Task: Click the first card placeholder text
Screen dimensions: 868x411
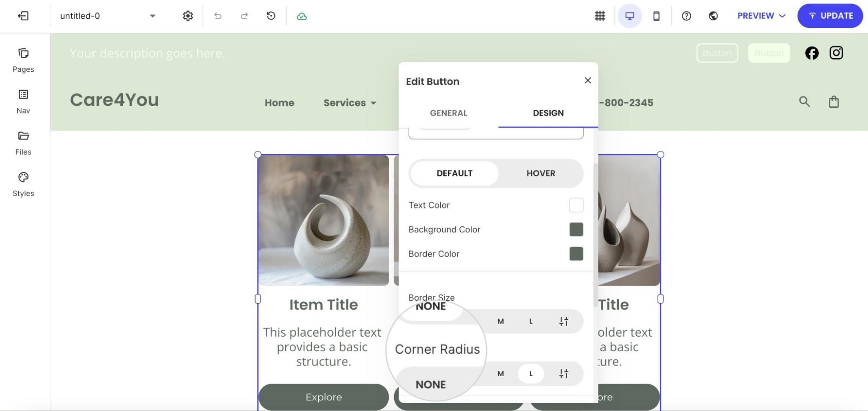Action: coord(322,347)
